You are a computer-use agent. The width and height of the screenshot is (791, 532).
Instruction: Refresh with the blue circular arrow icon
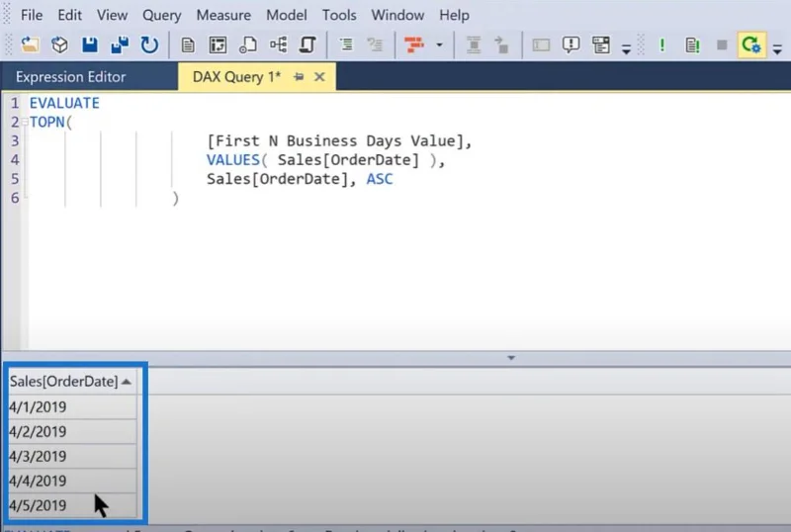(x=149, y=45)
